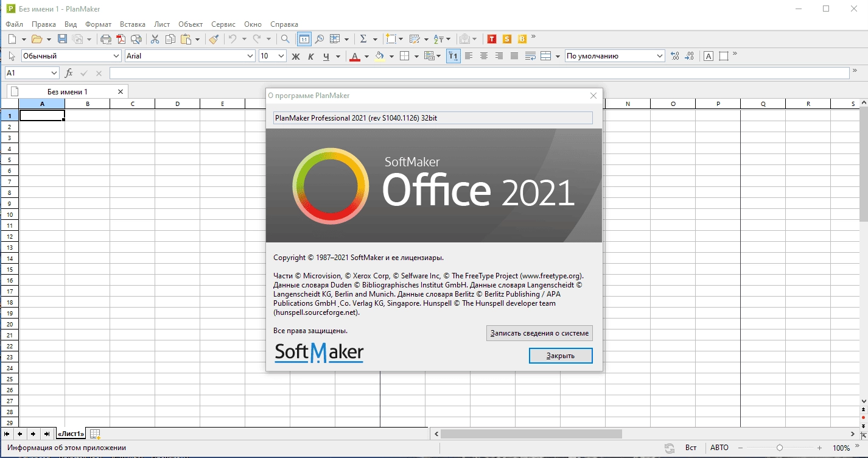Click the Undo arrow icon

click(x=232, y=39)
